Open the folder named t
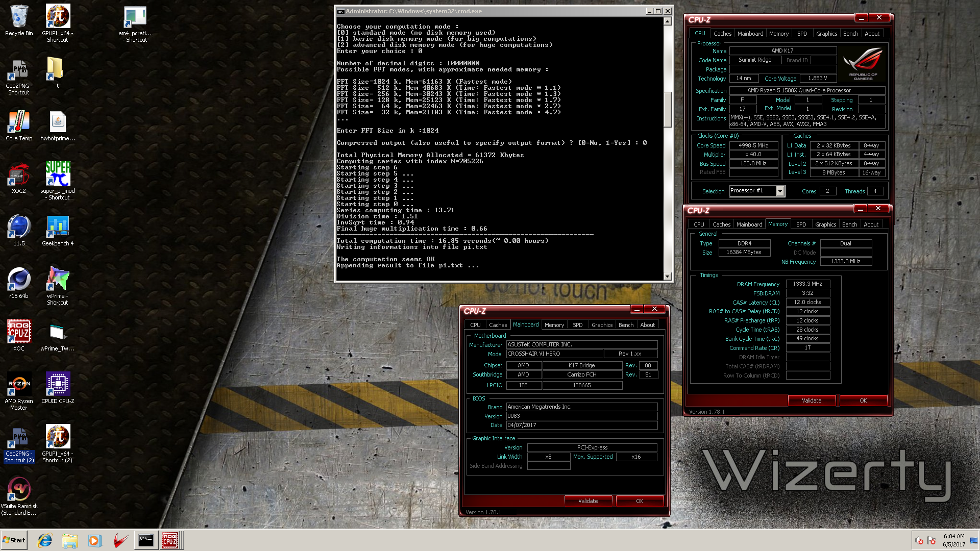Image resolution: width=980 pixels, height=551 pixels. click(x=55, y=71)
